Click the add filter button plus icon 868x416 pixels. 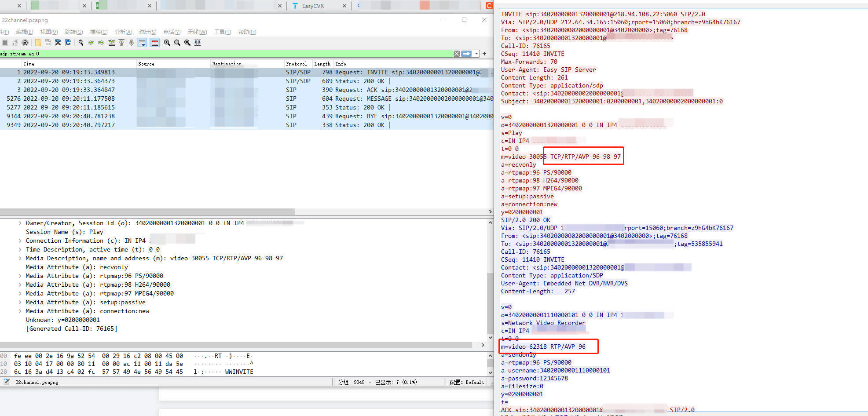[x=484, y=54]
